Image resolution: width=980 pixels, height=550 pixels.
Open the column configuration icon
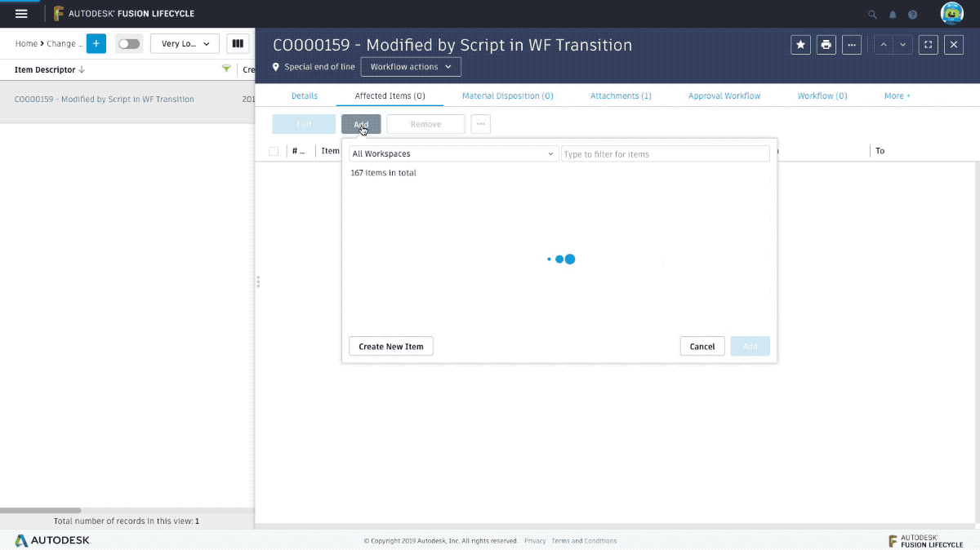[237, 43]
